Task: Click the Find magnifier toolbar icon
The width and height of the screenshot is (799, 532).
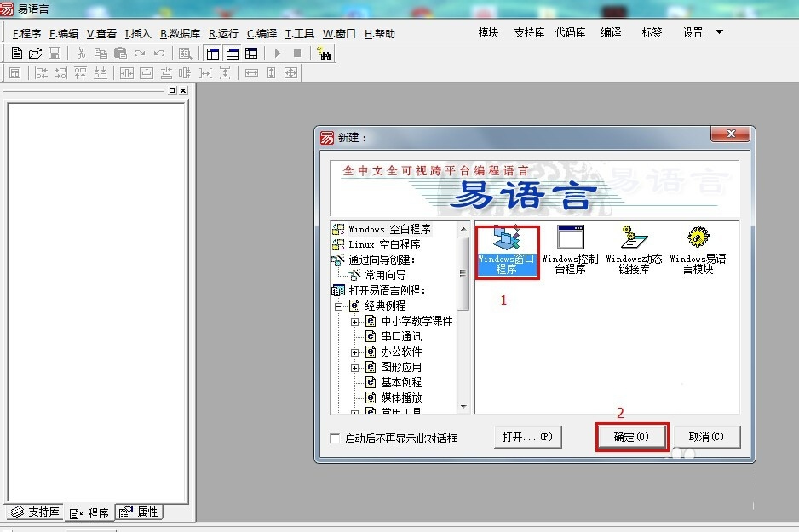Action: point(186,53)
